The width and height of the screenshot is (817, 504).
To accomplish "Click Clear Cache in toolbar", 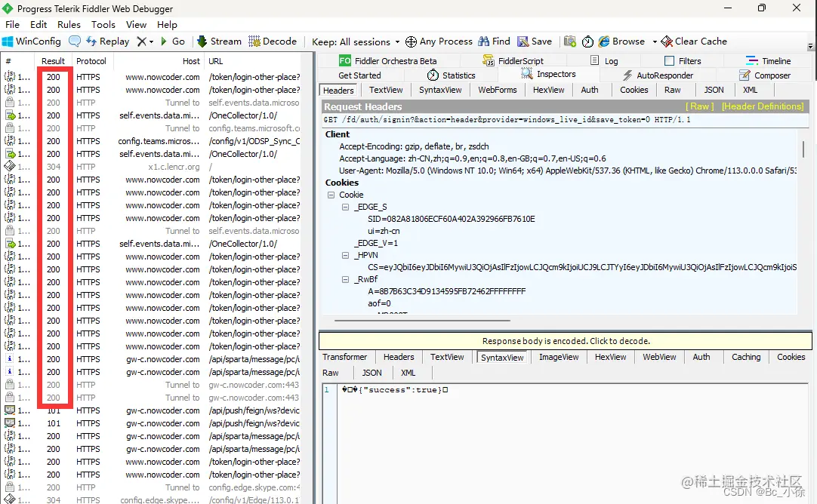I will click(x=694, y=41).
